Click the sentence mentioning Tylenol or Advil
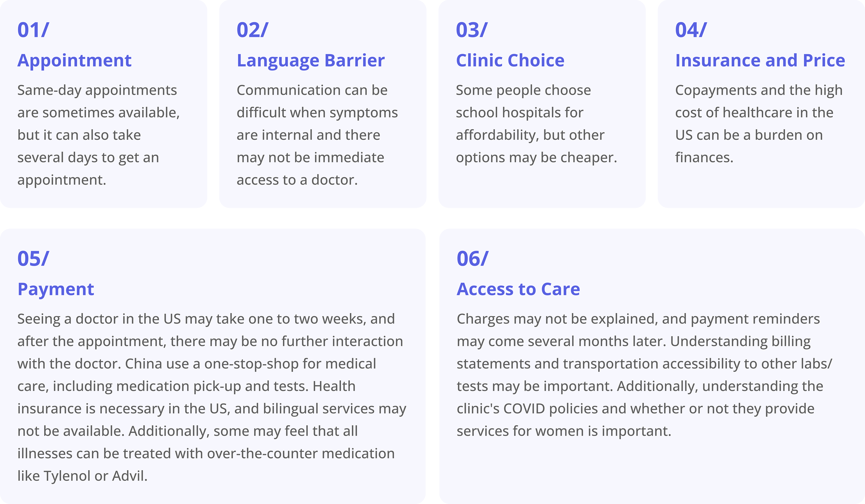865x504 pixels. click(206, 454)
